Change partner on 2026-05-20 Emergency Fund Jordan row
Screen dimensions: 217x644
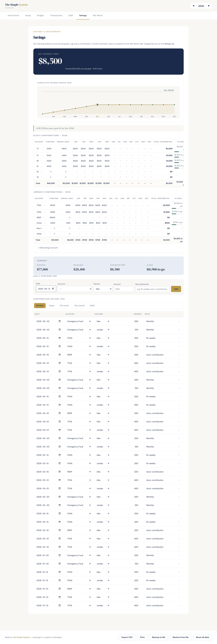click(x=103, y=330)
